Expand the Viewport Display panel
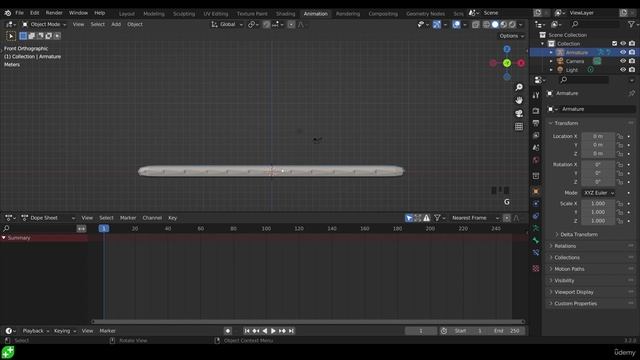The height and width of the screenshot is (360, 640). (573, 292)
